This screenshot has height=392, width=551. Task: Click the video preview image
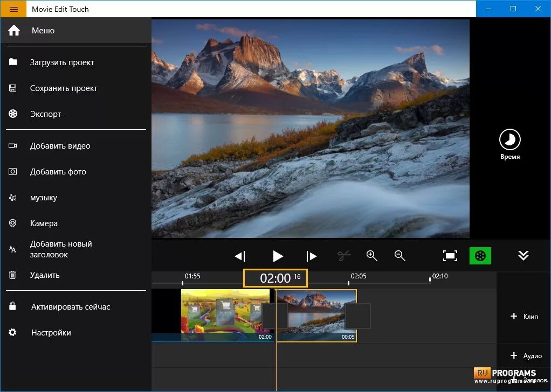click(x=311, y=129)
